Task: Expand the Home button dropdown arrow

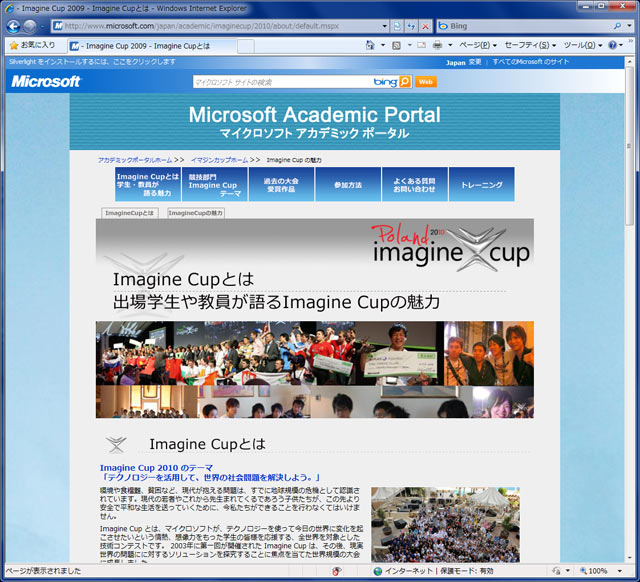Action: click(x=383, y=45)
